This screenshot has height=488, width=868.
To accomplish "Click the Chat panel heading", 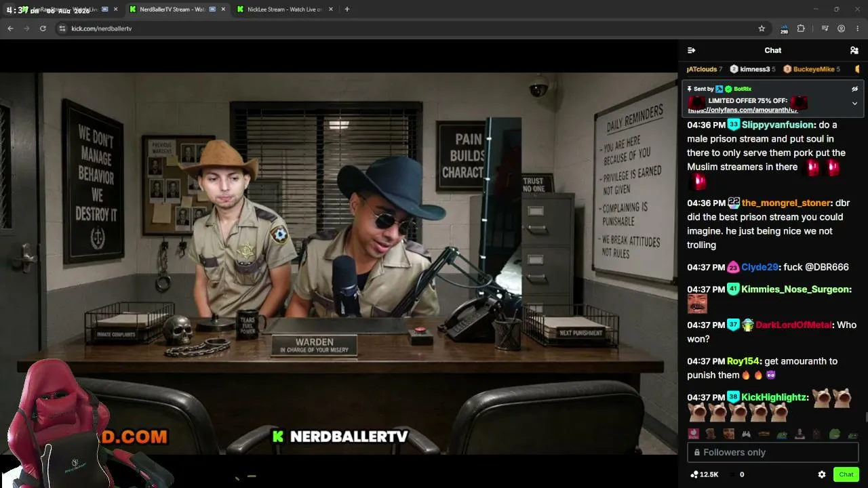I will (773, 50).
